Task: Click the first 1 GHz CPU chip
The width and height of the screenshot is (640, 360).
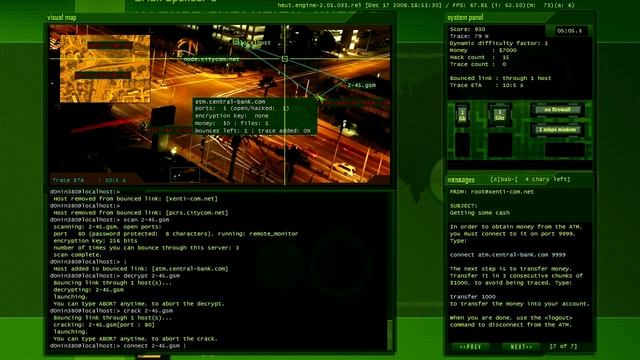Action: [462, 115]
